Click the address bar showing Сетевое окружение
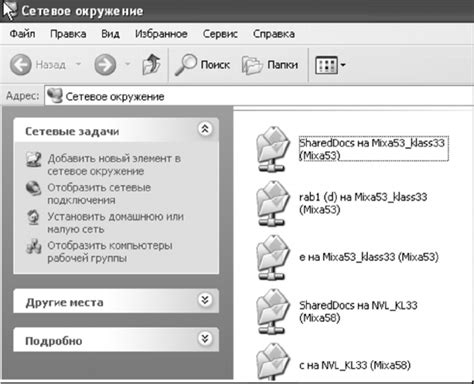This screenshot has width=474, height=384. pyautogui.click(x=259, y=96)
